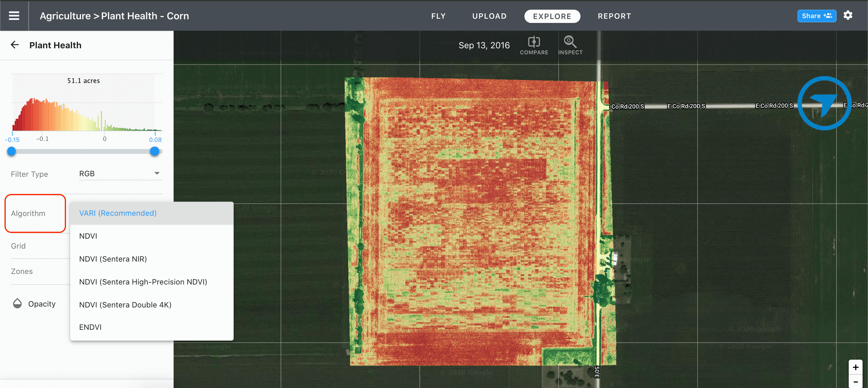Click the 0.08 maximum range value
This screenshot has height=388, width=868.
(155, 140)
